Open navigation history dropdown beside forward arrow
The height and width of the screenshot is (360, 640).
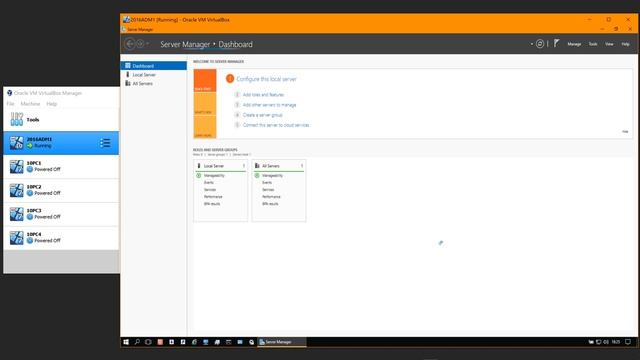click(147, 44)
